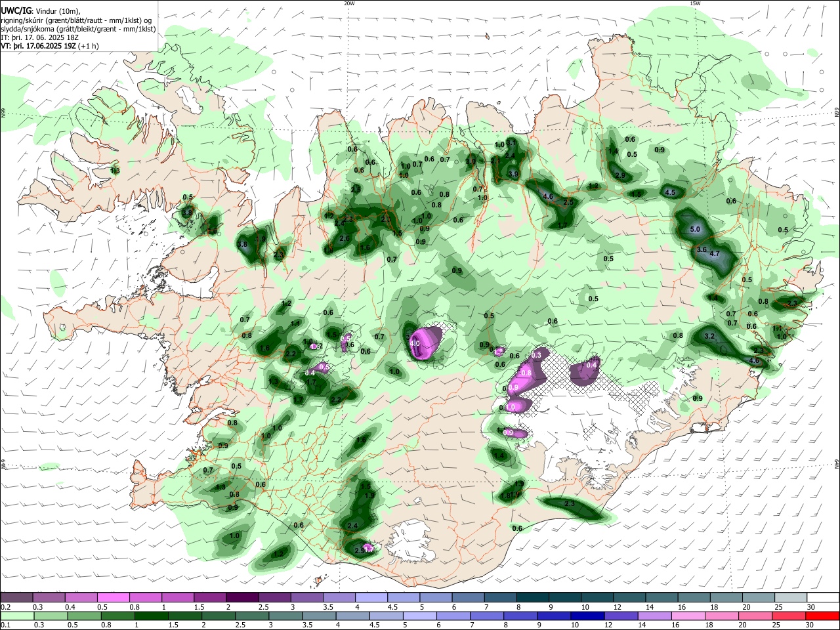This screenshot has width=840, height=630.
Task: Click the bright red 30 mm rain legend swatch
Action: coord(823,616)
